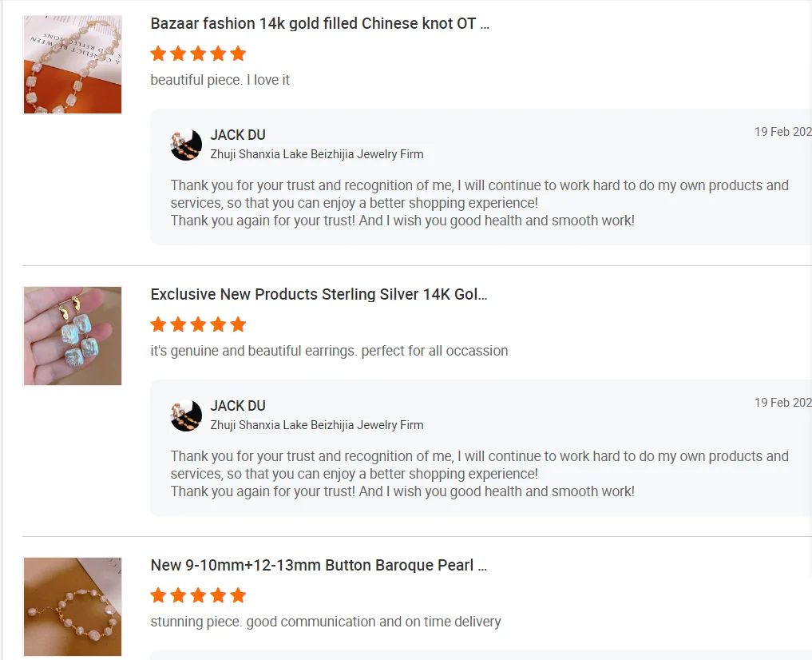The height and width of the screenshot is (660, 812).
Task: Click the 19 Feb date on the first reply
Action: pos(782,132)
